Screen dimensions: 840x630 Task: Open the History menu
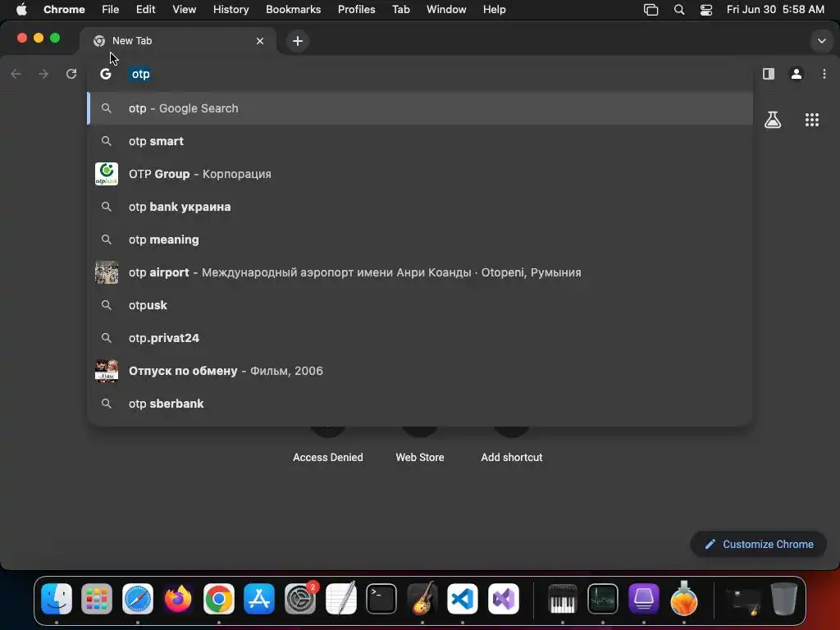[x=231, y=10]
